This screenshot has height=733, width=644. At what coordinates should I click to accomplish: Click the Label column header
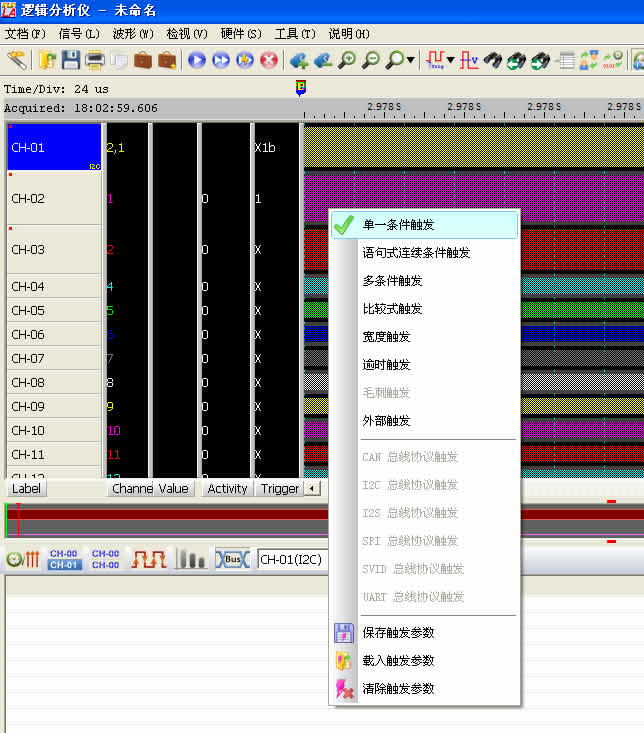[x=26, y=489]
